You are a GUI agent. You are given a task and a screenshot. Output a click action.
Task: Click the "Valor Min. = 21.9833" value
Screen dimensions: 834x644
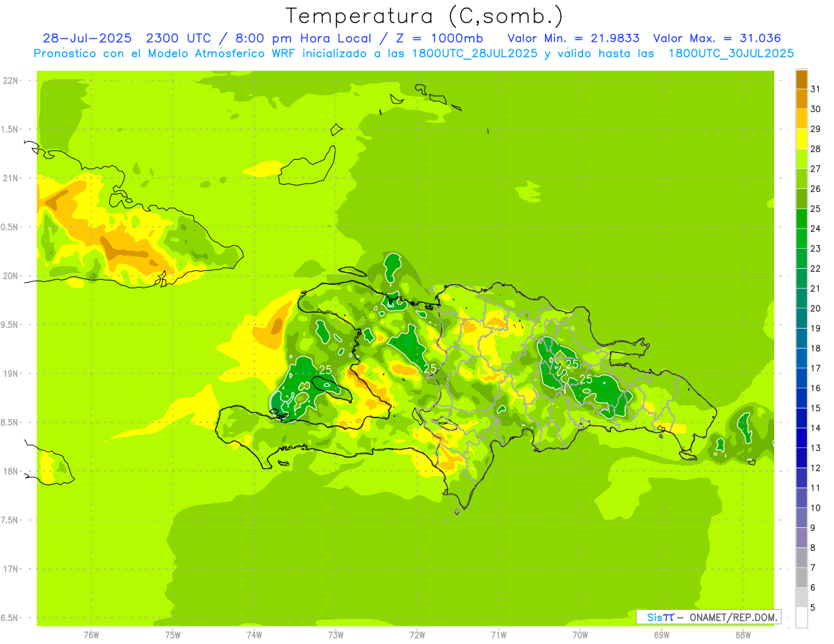574,38
